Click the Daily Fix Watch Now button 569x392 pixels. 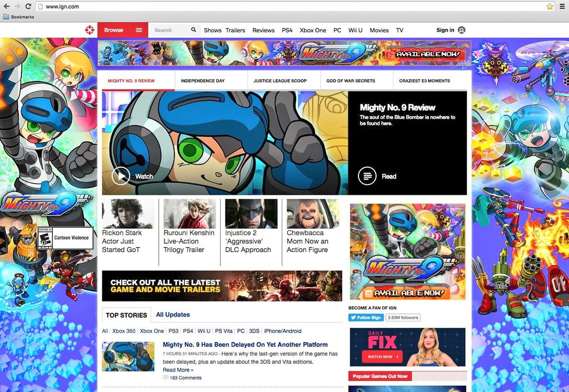point(382,356)
